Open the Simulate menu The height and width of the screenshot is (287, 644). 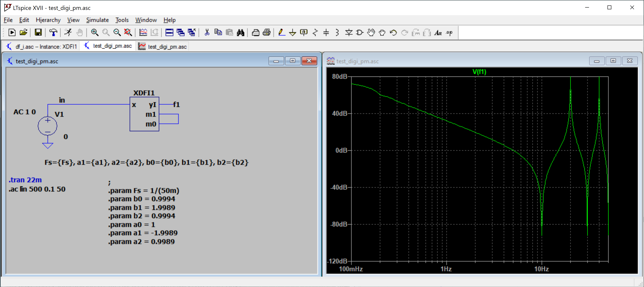coord(97,20)
